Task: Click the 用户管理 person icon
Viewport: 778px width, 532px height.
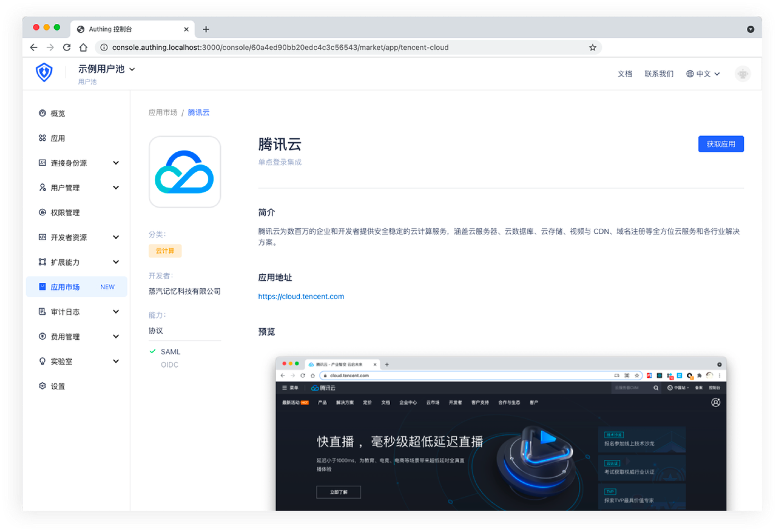Action: pos(42,187)
